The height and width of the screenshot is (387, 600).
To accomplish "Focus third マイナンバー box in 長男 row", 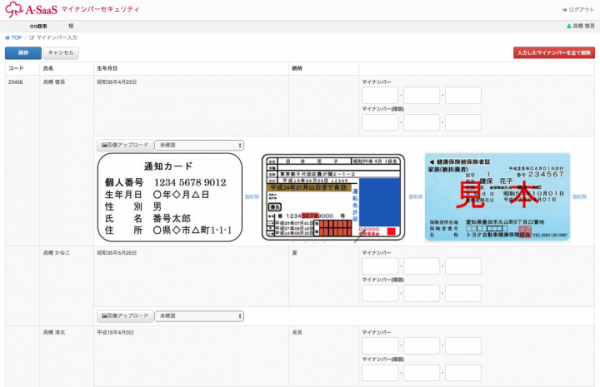I will (x=463, y=346).
